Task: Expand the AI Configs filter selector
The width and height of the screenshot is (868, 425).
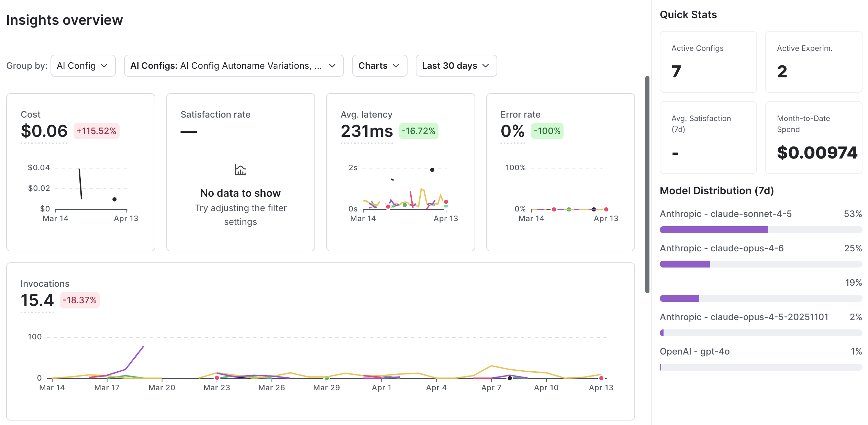Action: 234,66
